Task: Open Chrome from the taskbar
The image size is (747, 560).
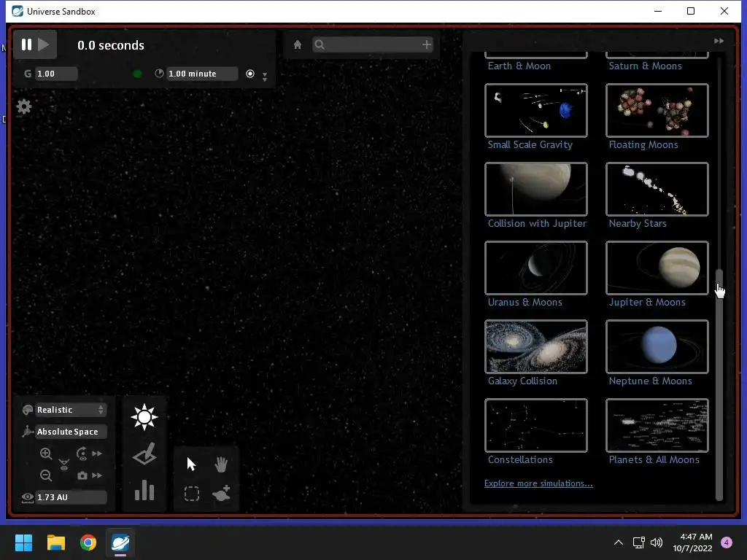Action: point(88,542)
